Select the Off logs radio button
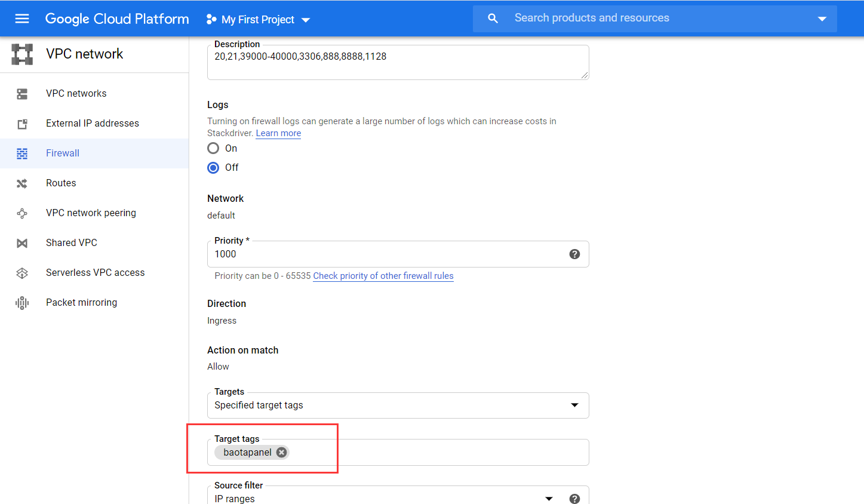 coord(213,168)
